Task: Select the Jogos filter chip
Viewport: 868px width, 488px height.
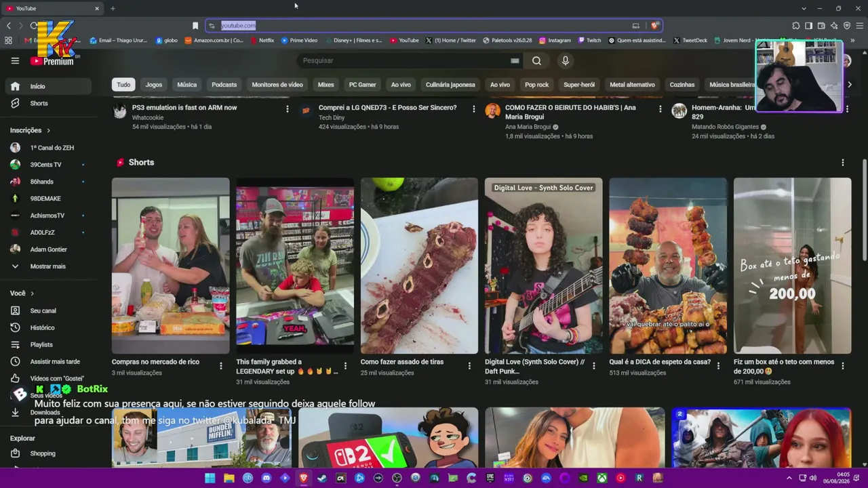Action: pos(154,85)
